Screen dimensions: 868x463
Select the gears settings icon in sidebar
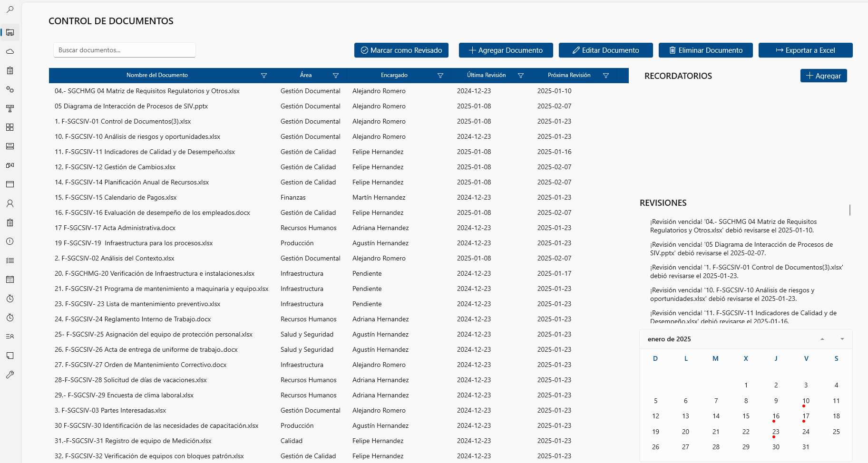(x=10, y=89)
